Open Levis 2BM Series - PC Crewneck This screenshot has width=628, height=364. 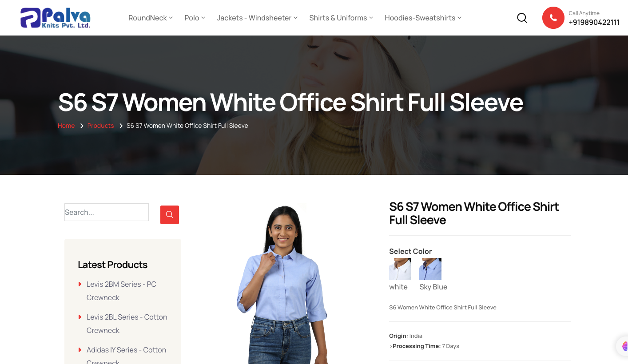[x=121, y=291]
